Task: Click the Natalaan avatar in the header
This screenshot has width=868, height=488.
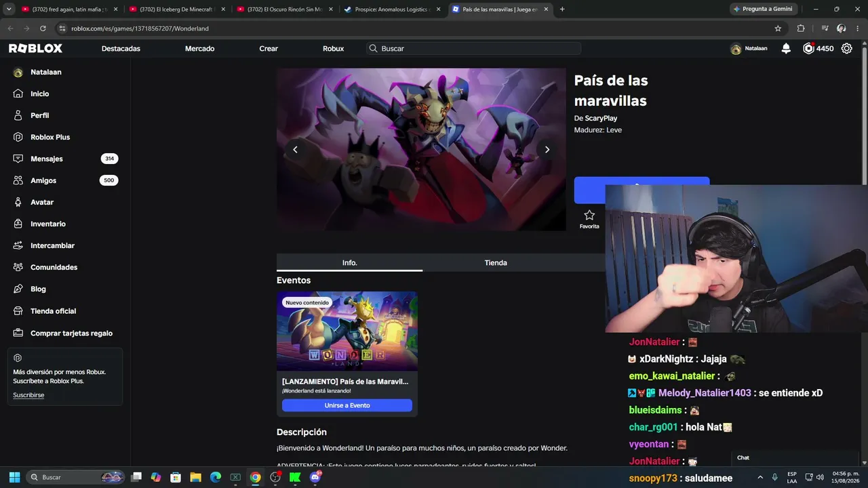Action: pyautogui.click(x=736, y=49)
